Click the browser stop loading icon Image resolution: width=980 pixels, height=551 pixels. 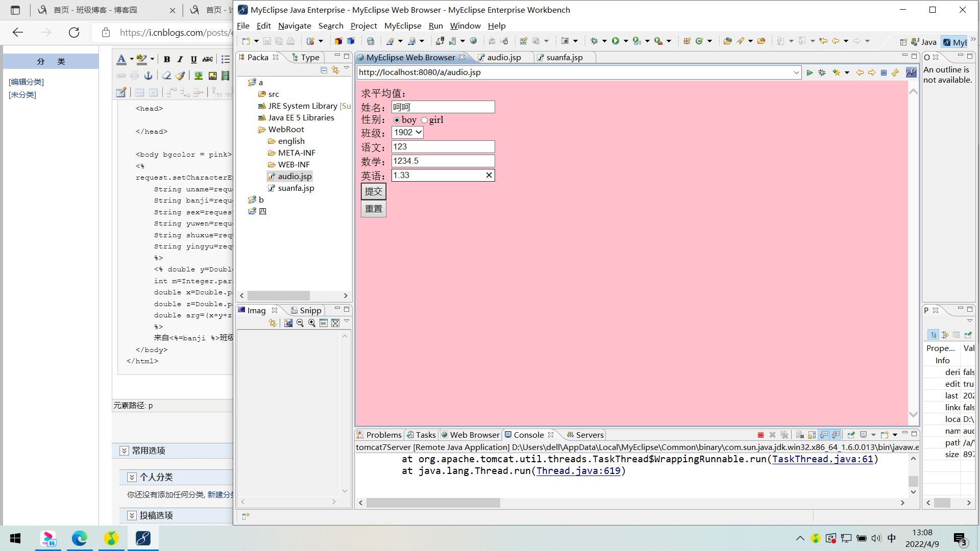point(884,72)
